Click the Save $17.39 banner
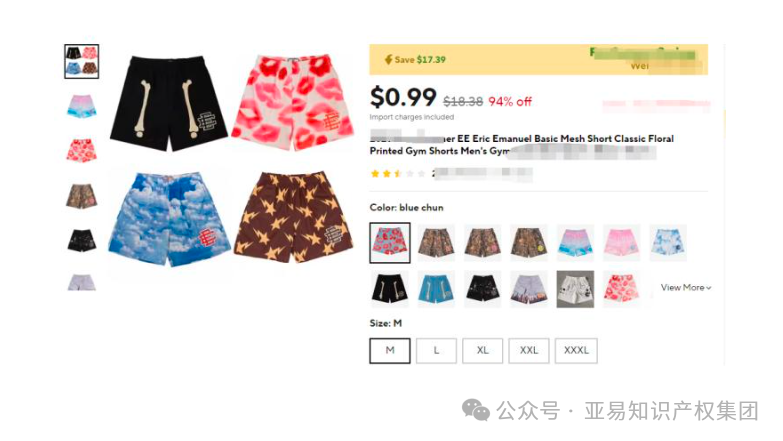The image size is (783, 441). pyautogui.click(x=538, y=59)
